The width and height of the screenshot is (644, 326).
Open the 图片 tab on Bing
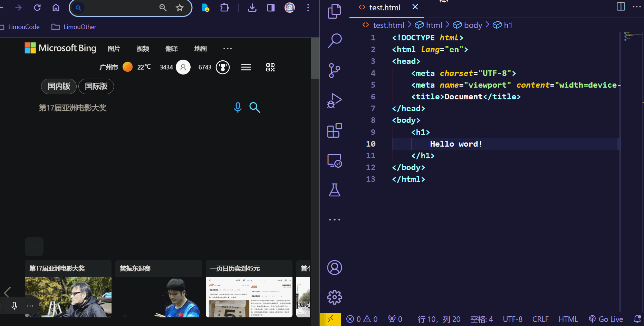tap(114, 49)
